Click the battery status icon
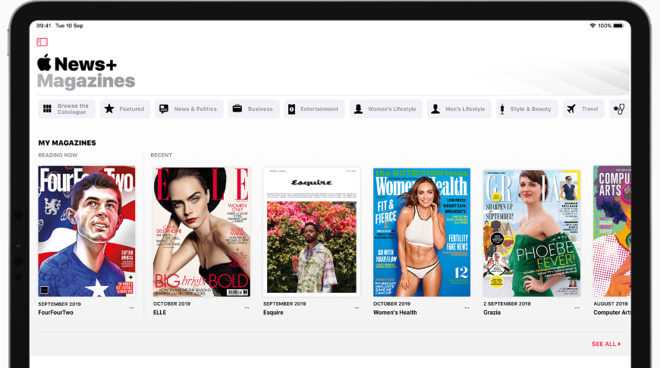This screenshot has width=660, height=368. click(x=618, y=26)
